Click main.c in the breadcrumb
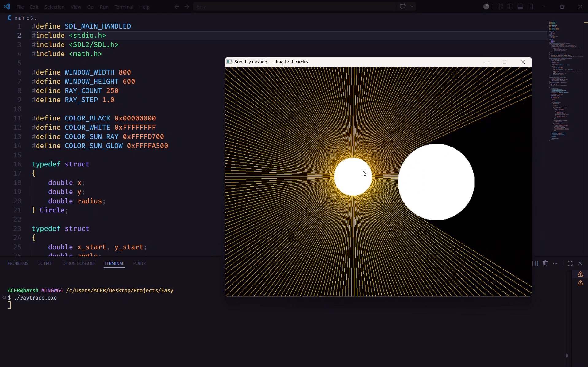Image resolution: width=588 pixels, height=367 pixels. point(21,18)
